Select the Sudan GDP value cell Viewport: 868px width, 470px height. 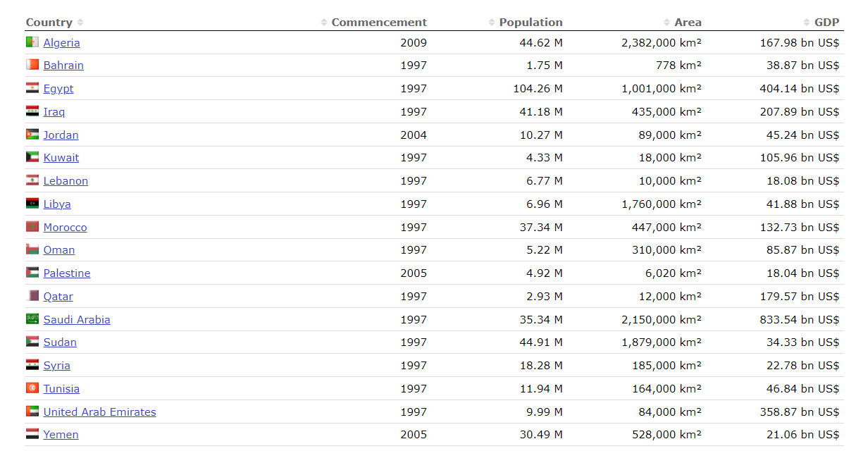(x=802, y=342)
